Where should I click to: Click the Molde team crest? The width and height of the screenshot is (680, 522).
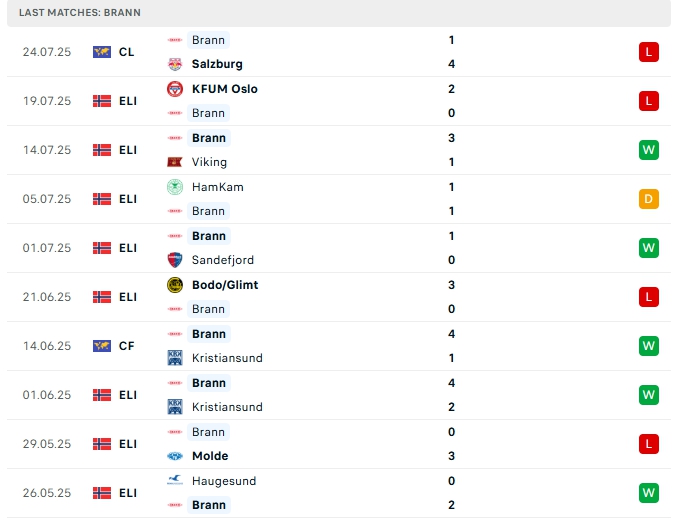pyautogui.click(x=175, y=456)
